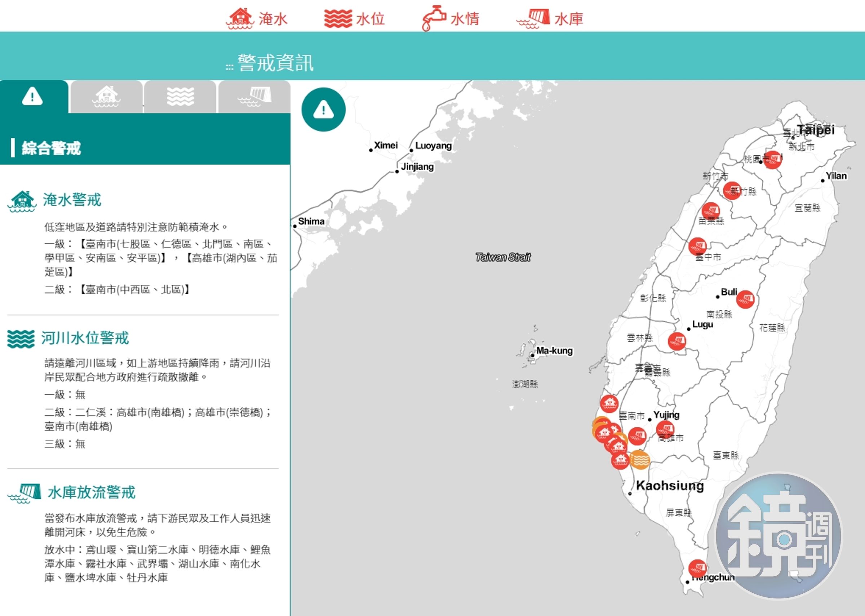Click the reservoir marker near 雲林縣 and Lugu

coord(677,341)
